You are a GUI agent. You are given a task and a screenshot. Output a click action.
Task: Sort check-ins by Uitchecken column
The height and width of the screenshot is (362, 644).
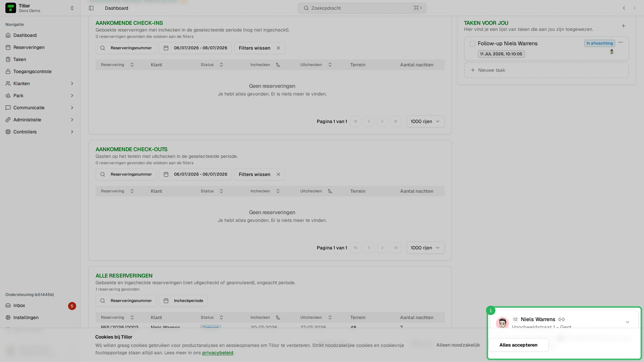pos(316,65)
